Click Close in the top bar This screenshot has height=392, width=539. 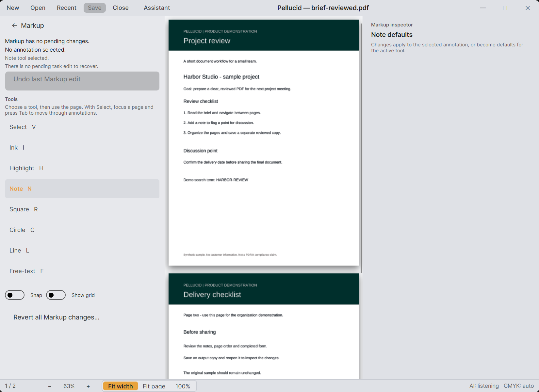[121, 8]
